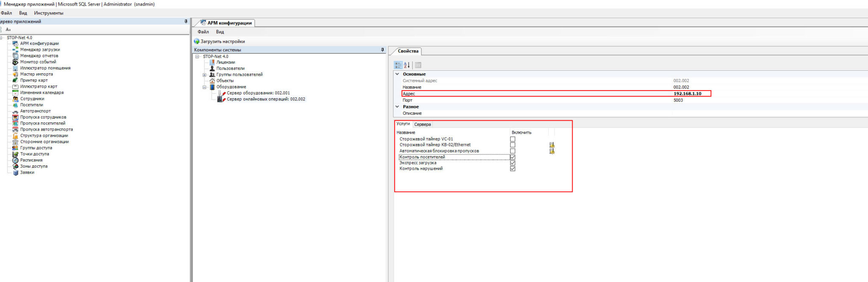
Task: Open Файл menu in АРМ конфигурации
Action: click(203, 32)
